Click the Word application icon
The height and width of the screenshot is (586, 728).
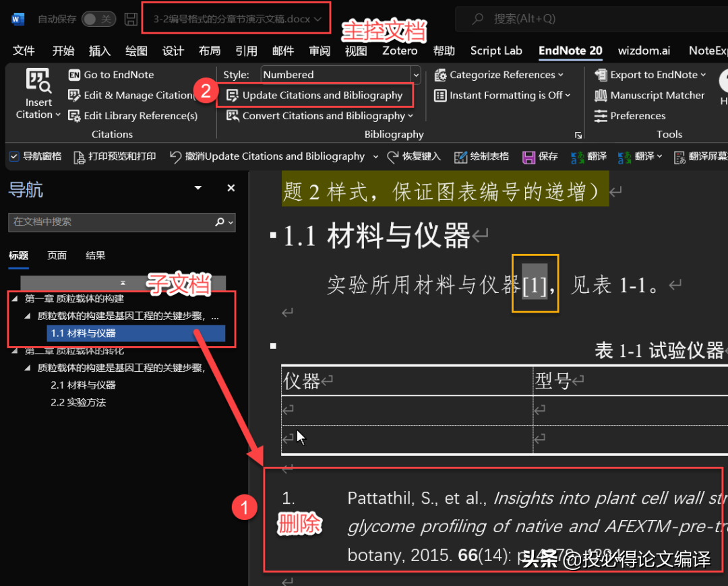click(x=18, y=19)
